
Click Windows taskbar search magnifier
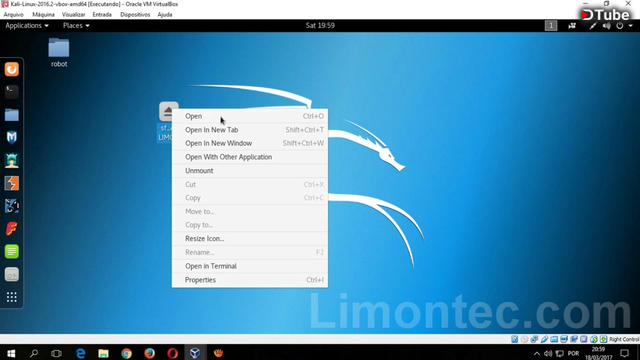click(34, 353)
